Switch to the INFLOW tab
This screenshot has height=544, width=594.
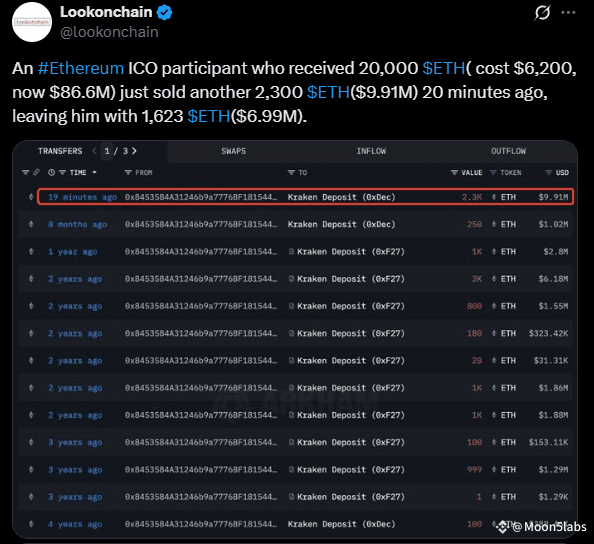tap(371, 151)
